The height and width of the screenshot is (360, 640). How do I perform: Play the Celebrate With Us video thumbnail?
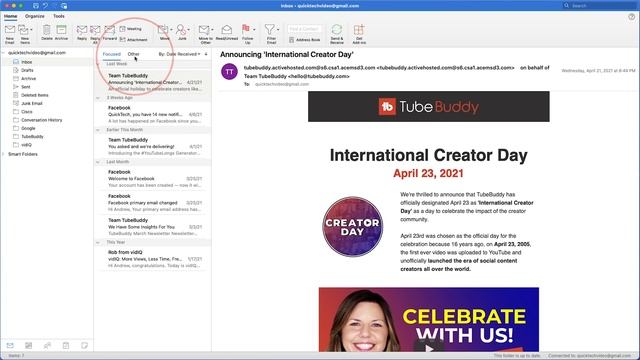point(429,348)
